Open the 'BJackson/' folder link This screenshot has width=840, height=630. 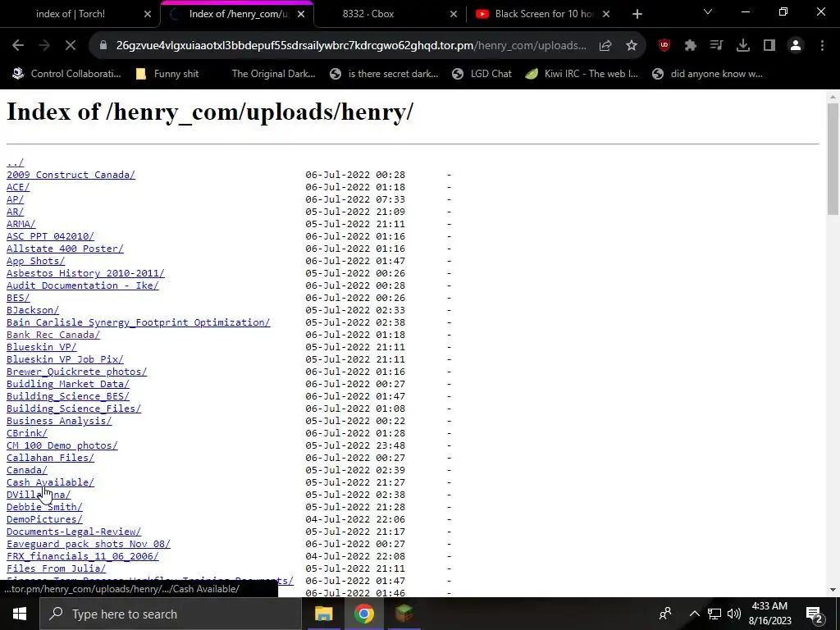[x=33, y=310]
